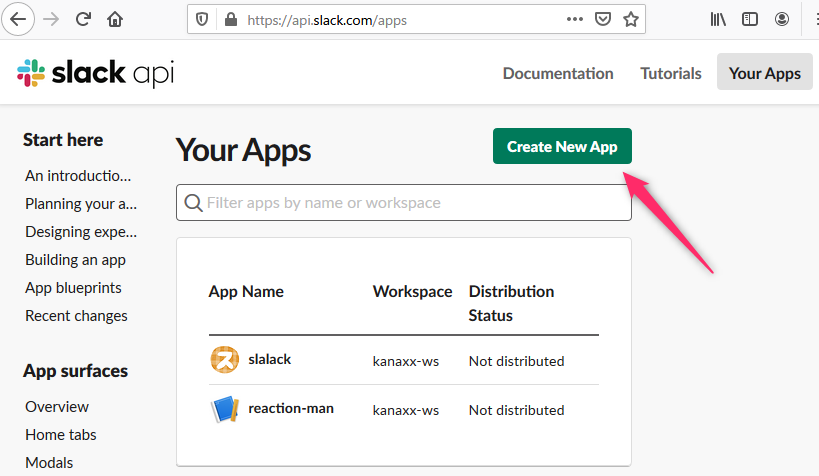Open the Building an app link

[75, 259]
